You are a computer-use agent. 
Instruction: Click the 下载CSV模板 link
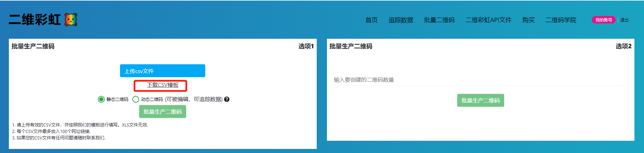(x=163, y=85)
